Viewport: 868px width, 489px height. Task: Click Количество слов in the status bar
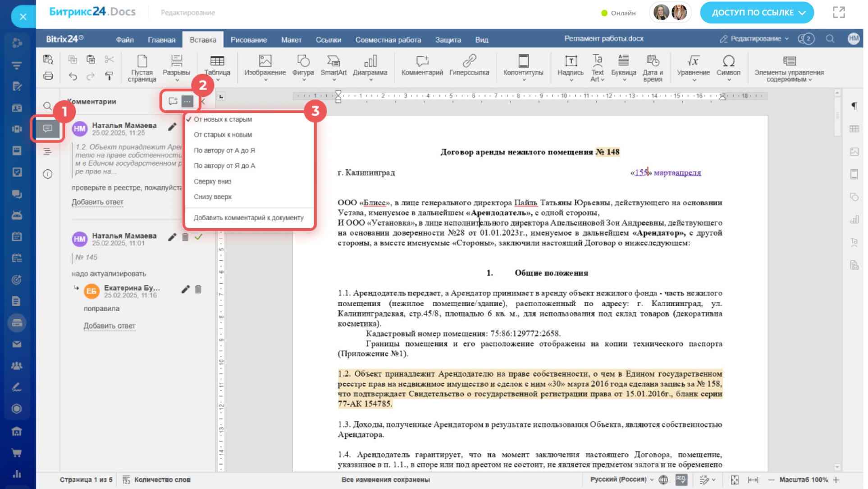click(x=162, y=480)
